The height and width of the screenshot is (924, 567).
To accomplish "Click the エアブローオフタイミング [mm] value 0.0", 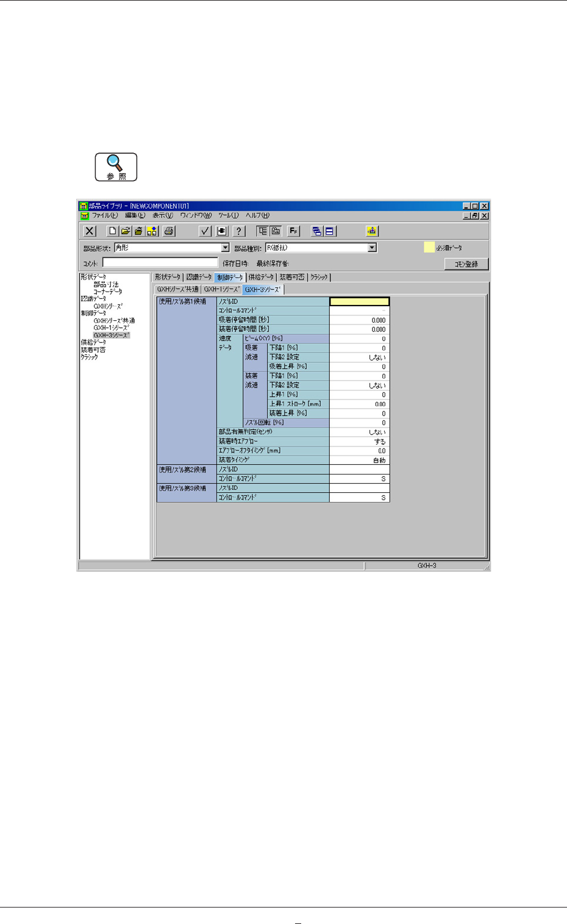I will tap(359, 451).
